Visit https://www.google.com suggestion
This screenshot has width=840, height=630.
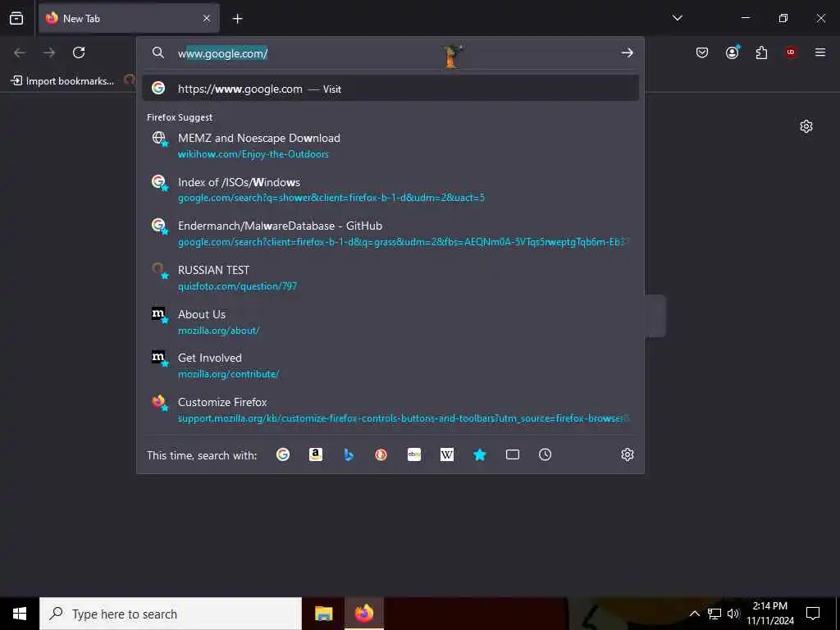tap(390, 89)
